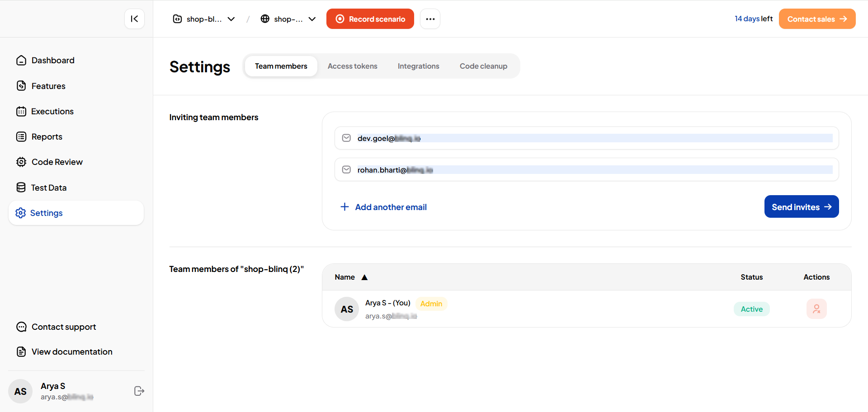
Task: Open the Executions page
Action: [x=52, y=112]
